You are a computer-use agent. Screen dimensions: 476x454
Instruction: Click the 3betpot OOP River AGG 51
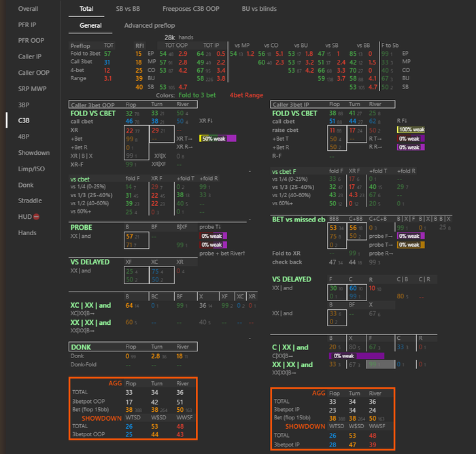pos(180,402)
